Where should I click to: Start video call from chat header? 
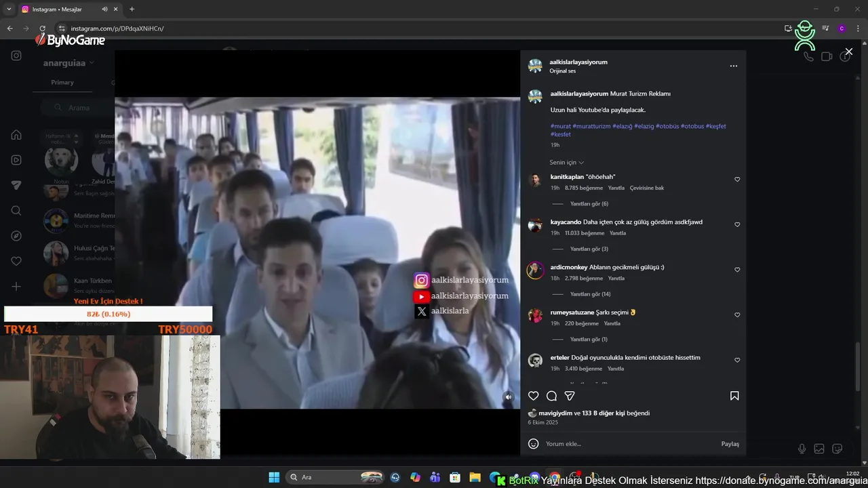click(x=827, y=56)
